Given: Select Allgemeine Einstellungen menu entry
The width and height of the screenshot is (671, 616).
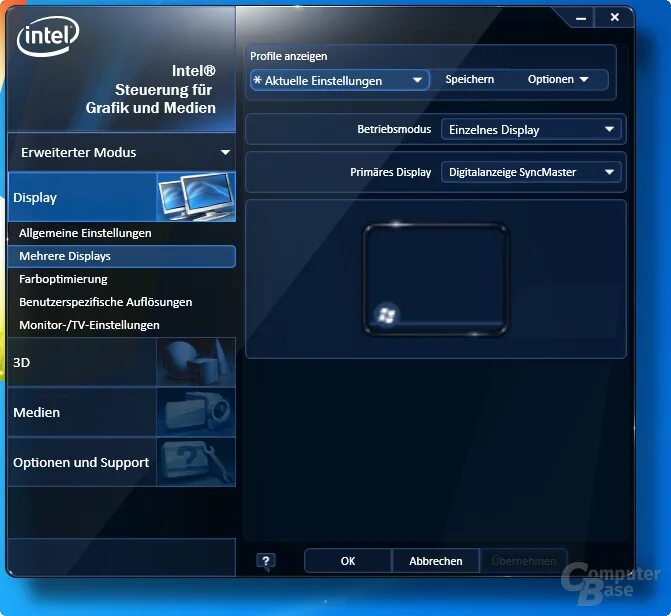Looking at the screenshot, I should click(x=122, y=233).
